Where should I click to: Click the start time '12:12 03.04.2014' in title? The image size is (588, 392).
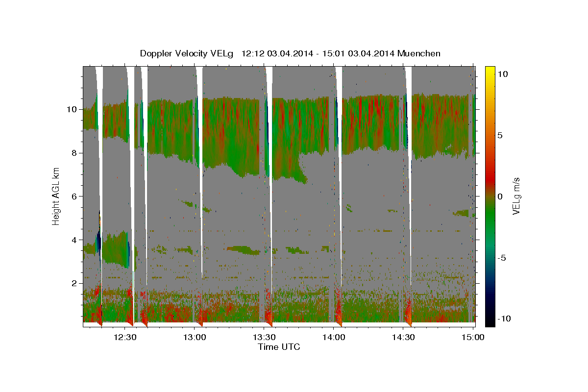pos(277,53)
